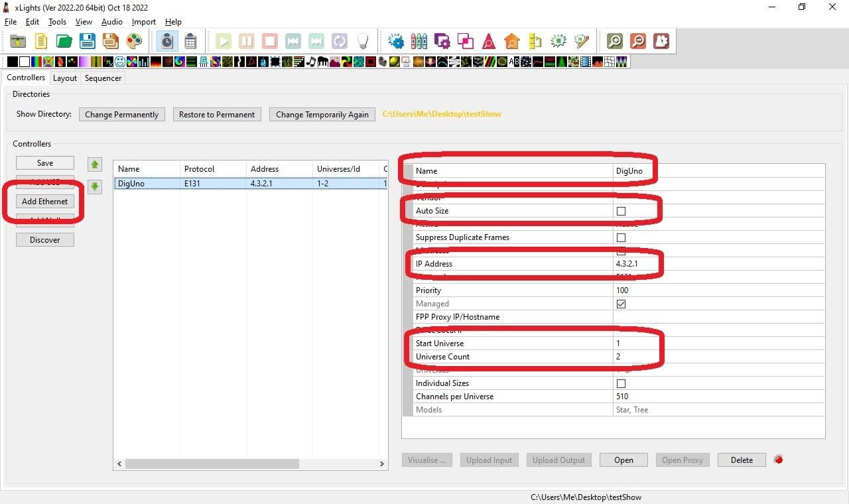Click the IP Address value field
This screenshot has height=504, width=849.
[719, 264]
